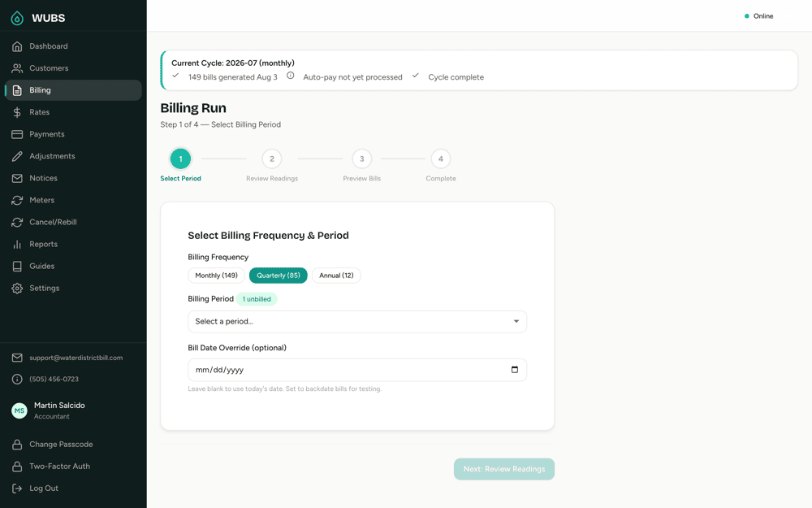Click the MS user avatar
The image size is (812, 508).
tap(19, 410)
